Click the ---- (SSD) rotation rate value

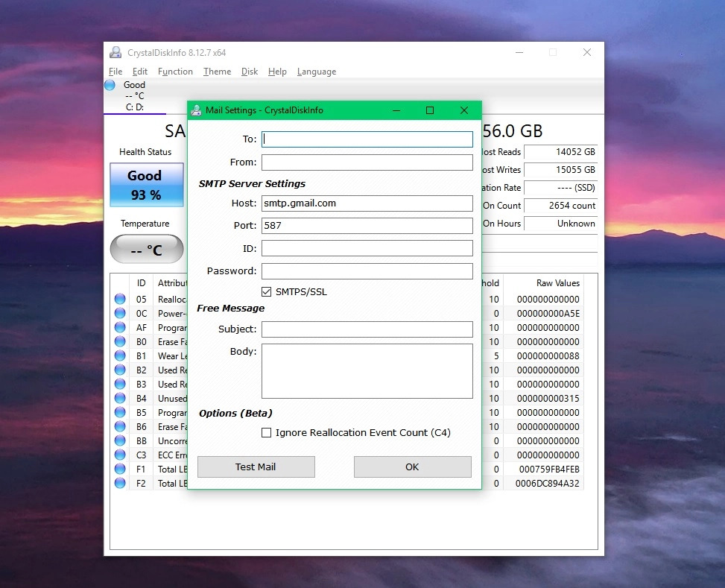[561, 188]
